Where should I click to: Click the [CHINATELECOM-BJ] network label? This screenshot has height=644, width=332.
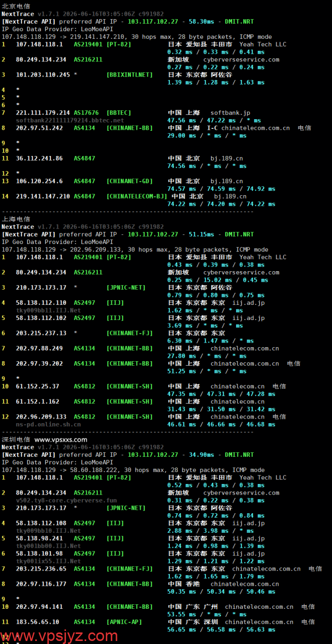pos(137,196)
